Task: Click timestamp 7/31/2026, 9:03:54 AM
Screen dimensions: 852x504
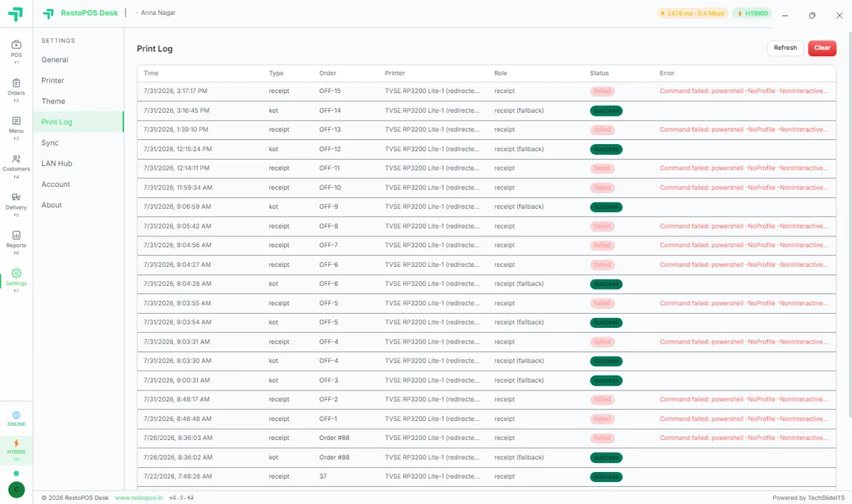Action: (177, 322)
